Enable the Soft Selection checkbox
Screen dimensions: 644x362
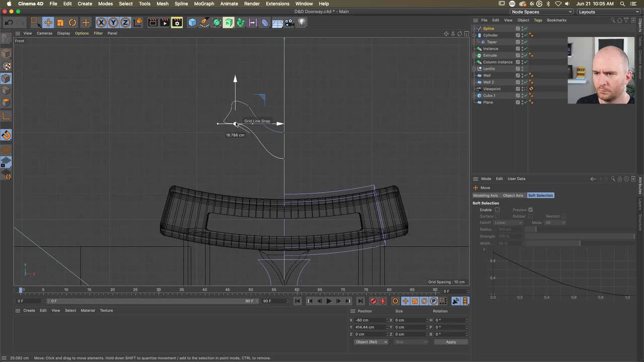[x=497, y=210]
